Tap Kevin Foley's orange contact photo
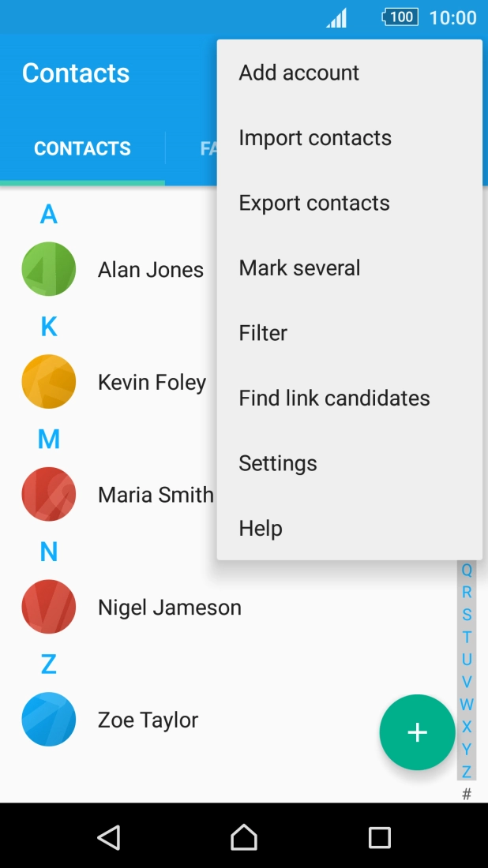The height and width of the screenshot is (868, 488). click(49, 381)
